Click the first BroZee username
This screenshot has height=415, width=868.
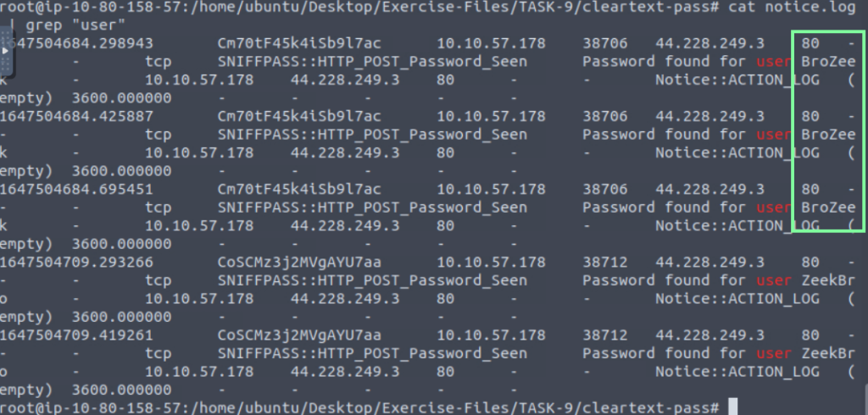point(828,61)
